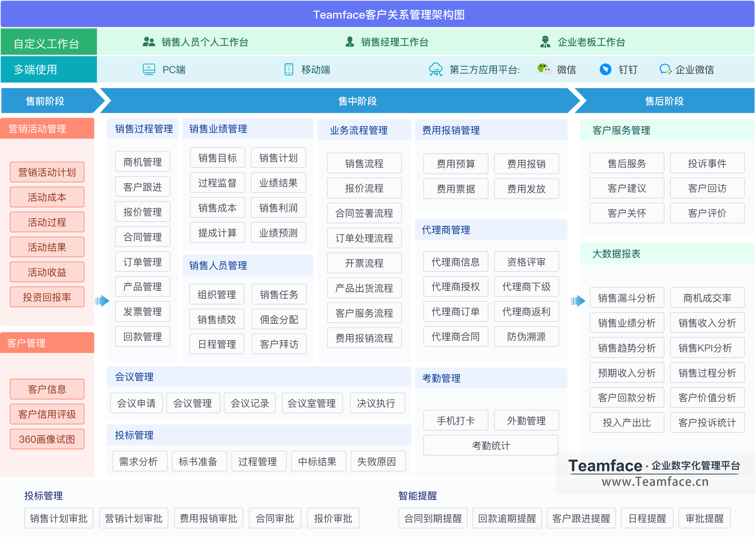Select the PC端 monitor icon

(x=149, y=69)
